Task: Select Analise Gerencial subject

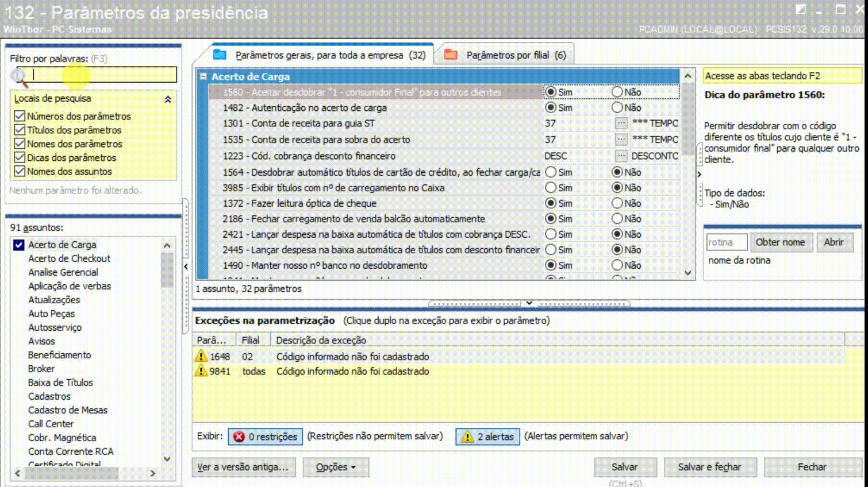Action: click(x=63, y=272)
